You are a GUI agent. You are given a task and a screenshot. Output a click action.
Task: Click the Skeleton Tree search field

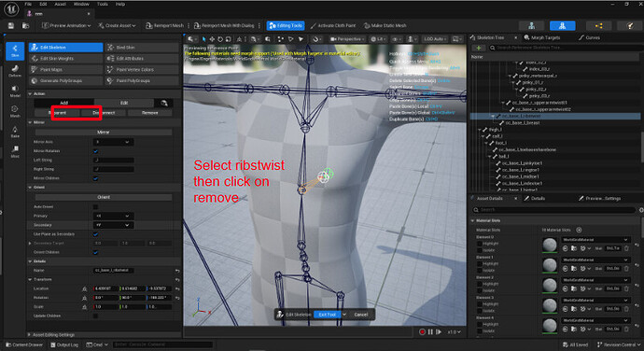pyautogui.click(x=565, y=48)
